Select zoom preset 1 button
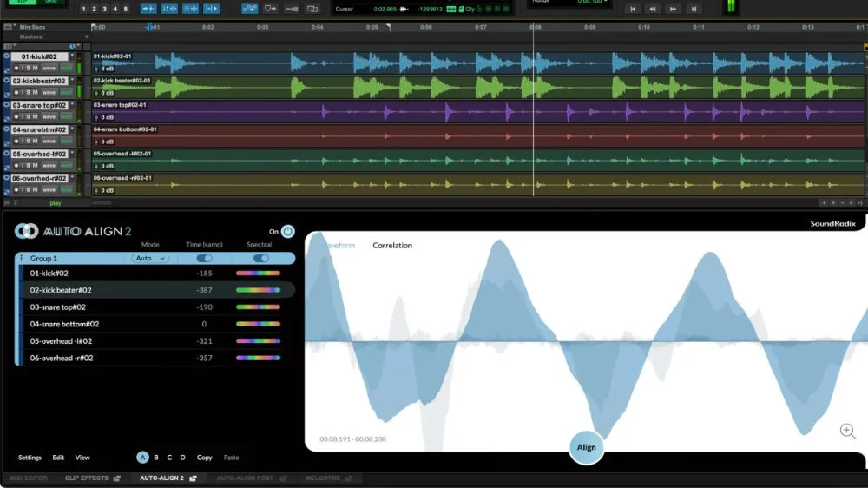This screenshot has width=868, height=488. [83, 9]
